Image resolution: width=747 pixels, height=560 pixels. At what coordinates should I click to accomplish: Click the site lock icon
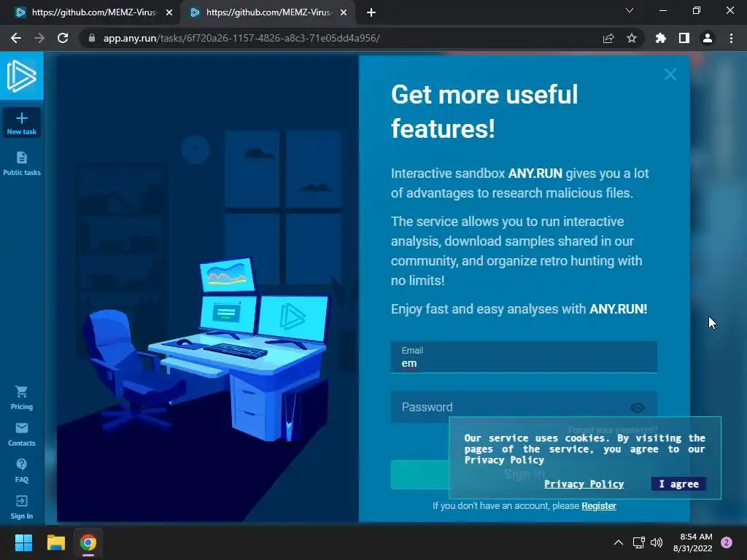[x=92, y=38]
